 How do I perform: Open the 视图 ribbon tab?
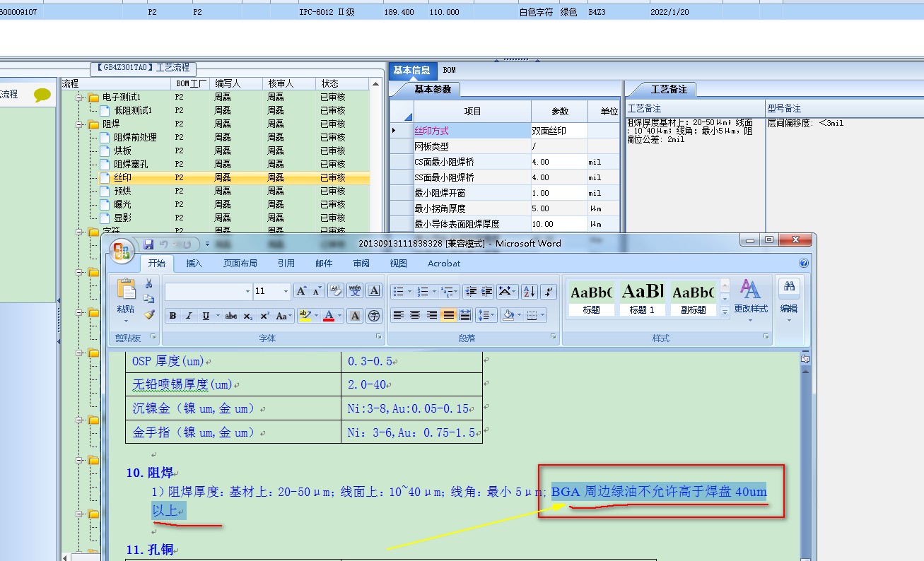(399, 264)
